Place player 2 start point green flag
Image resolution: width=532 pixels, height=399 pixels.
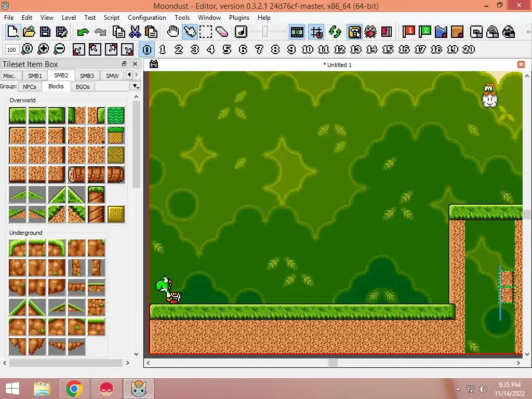click(x=425, y=32)
